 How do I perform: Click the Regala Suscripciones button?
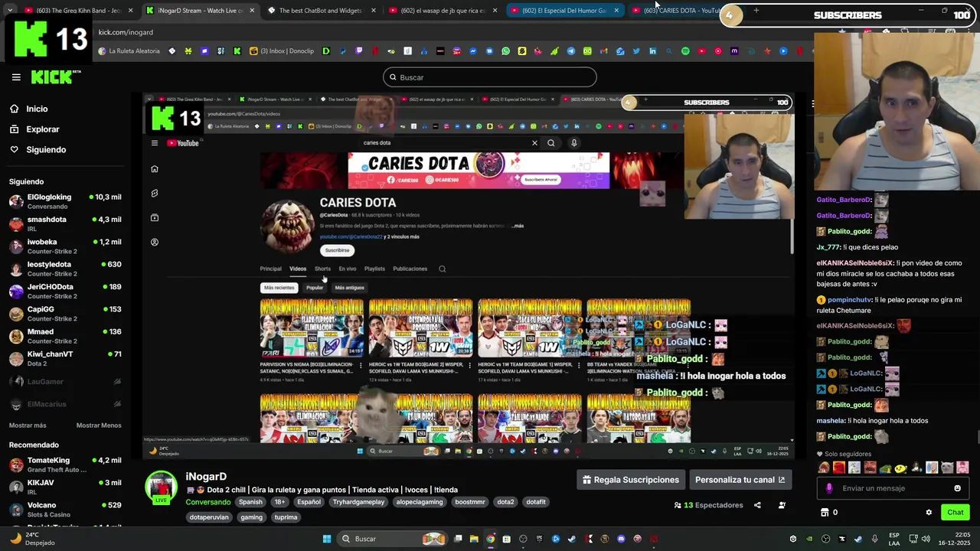click(631, 480)
